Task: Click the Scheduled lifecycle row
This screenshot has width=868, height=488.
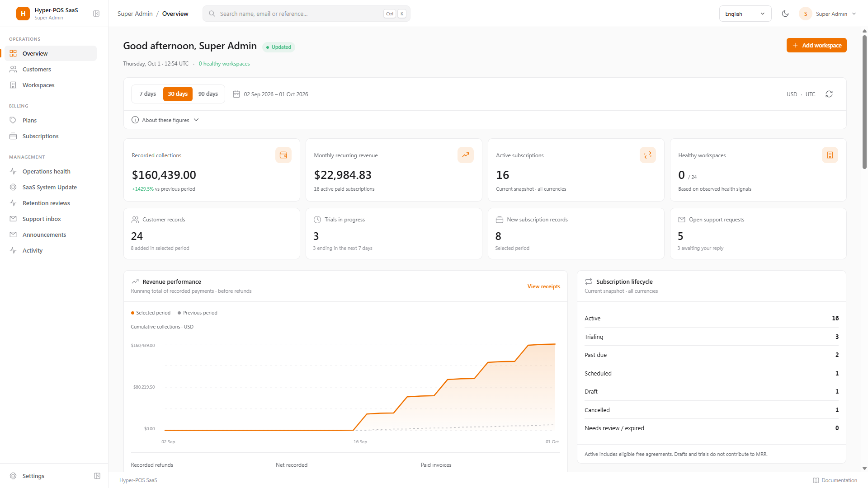Action: point(712,373)
